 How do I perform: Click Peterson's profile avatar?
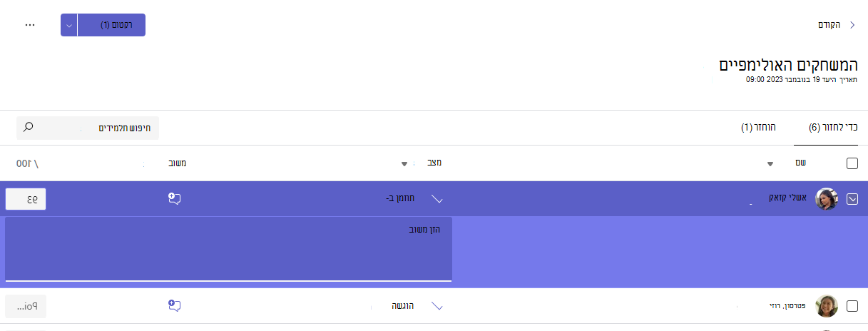[x=827, y=306]
